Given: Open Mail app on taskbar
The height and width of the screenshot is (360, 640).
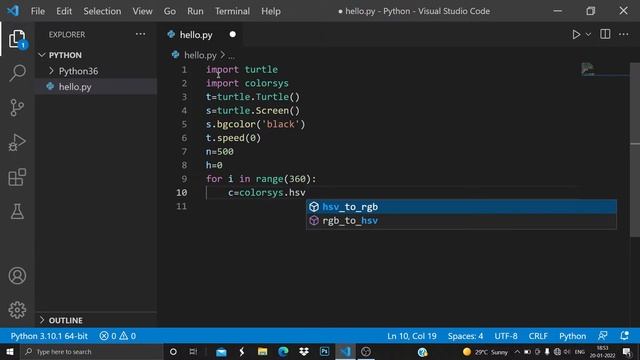Looking at the screenshot, I should pos(221,352).
